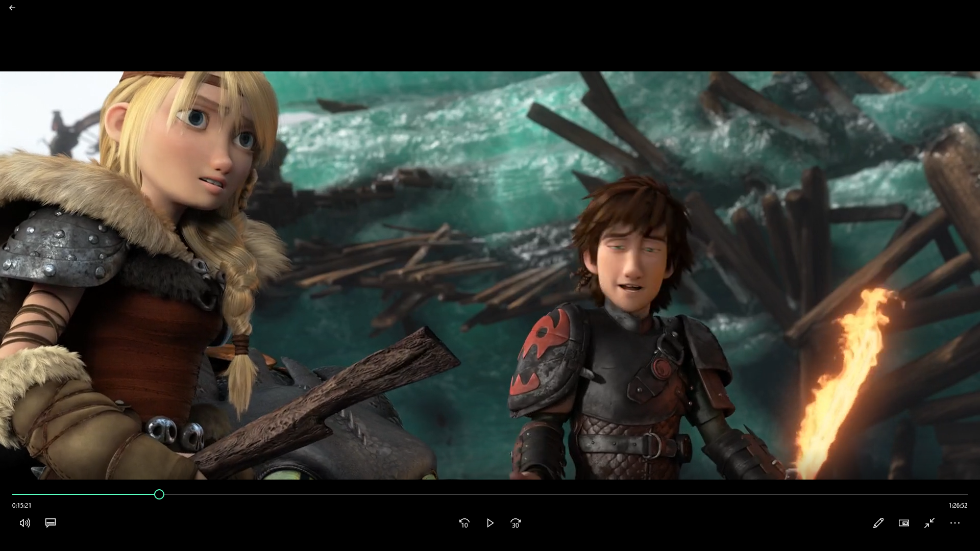
Task: Cast to a device
Action: pyautogui.click(x=903, y=523)
